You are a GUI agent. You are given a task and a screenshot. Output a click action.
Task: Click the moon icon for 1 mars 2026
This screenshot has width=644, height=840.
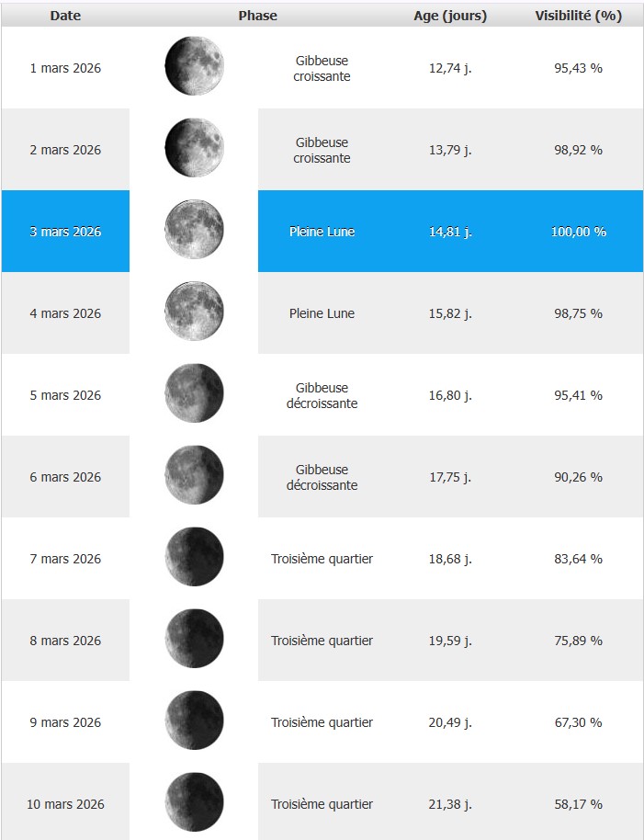pyautogui.click(x=194, y=66)
